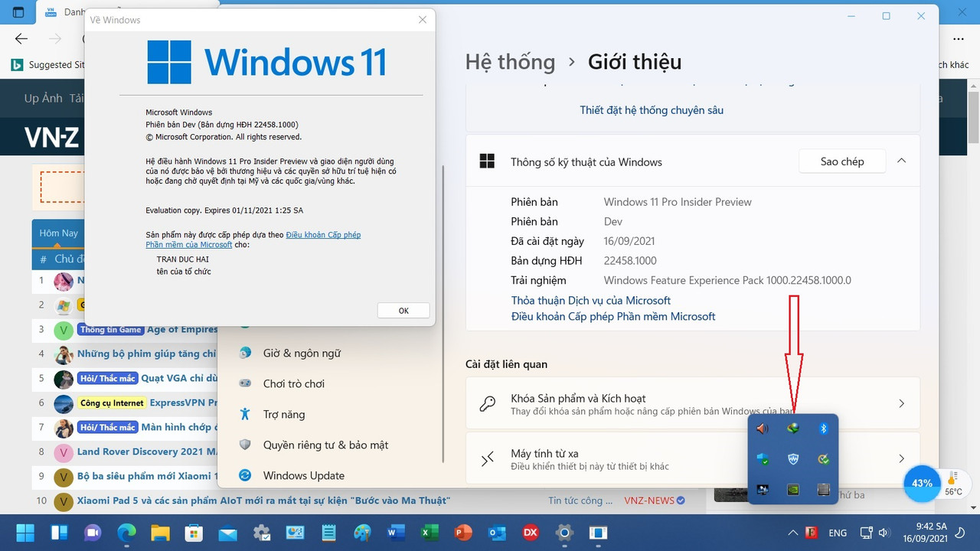Screen dimensions: 980x551
Task: Click the 43% memory usage bubble
Action: coord(922,483)
